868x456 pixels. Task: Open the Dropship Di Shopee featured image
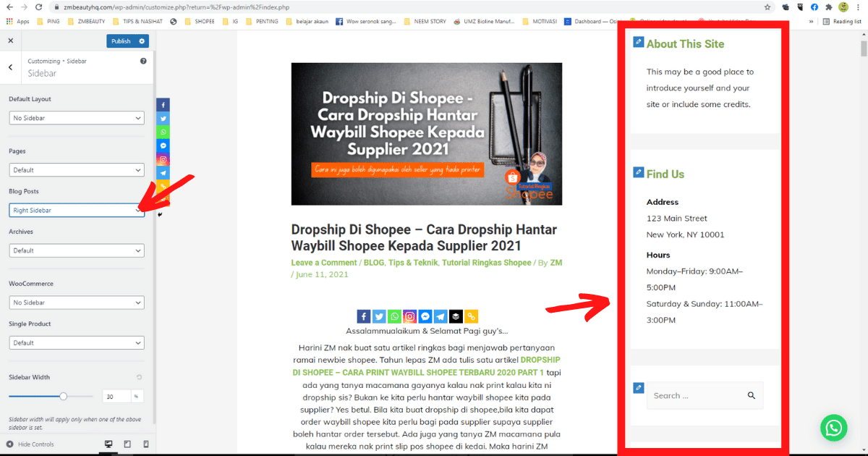[427, 134]
